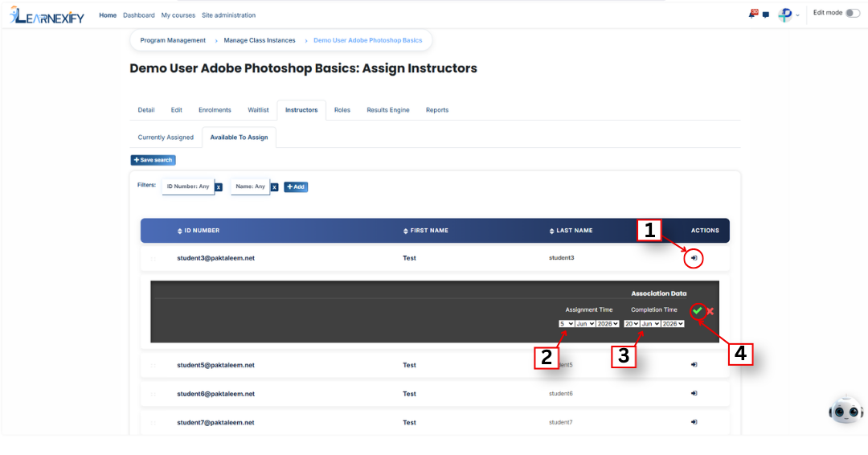Image resolution: width=868 pixels, height=455 pixels.
Task: Open the Reports tab
Action: [x=437, y=110]
